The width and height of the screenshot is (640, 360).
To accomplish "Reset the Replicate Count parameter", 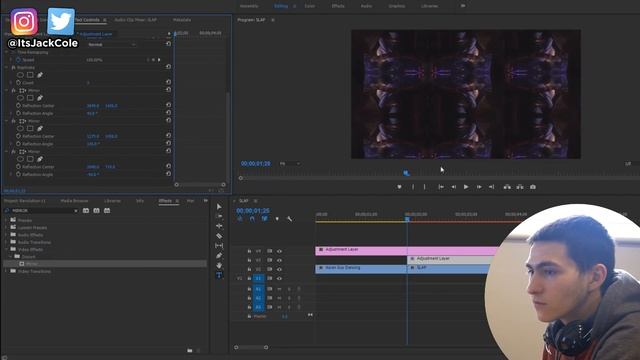I will [x=168, y=82].
